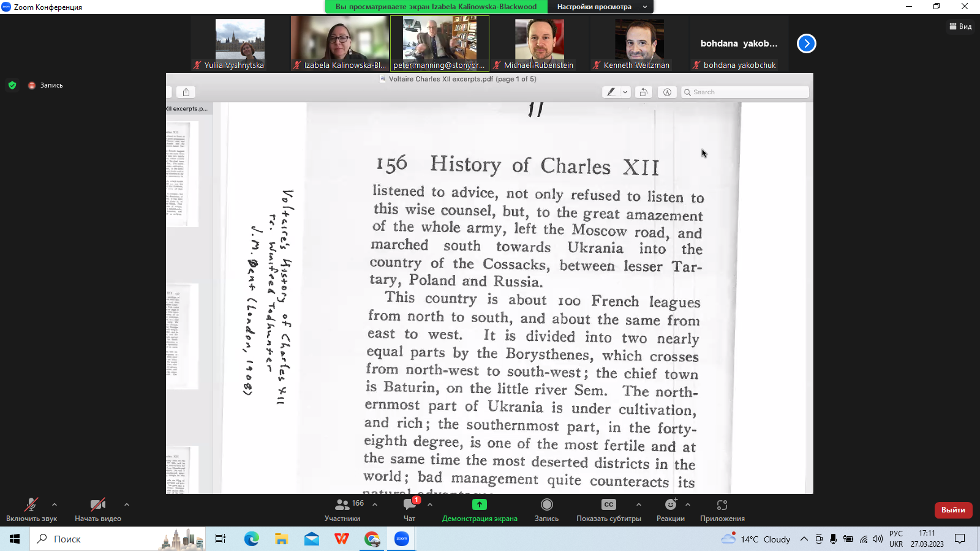This screenshot has height=551, width=980.
Task: Click Zoom app in Windows taskbar
Action: [402, 539]
